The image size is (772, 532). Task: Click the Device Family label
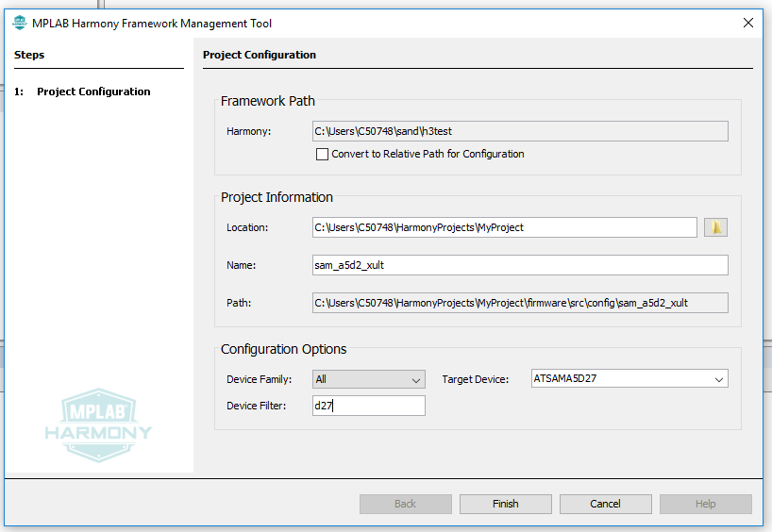[x=259, y=379]
